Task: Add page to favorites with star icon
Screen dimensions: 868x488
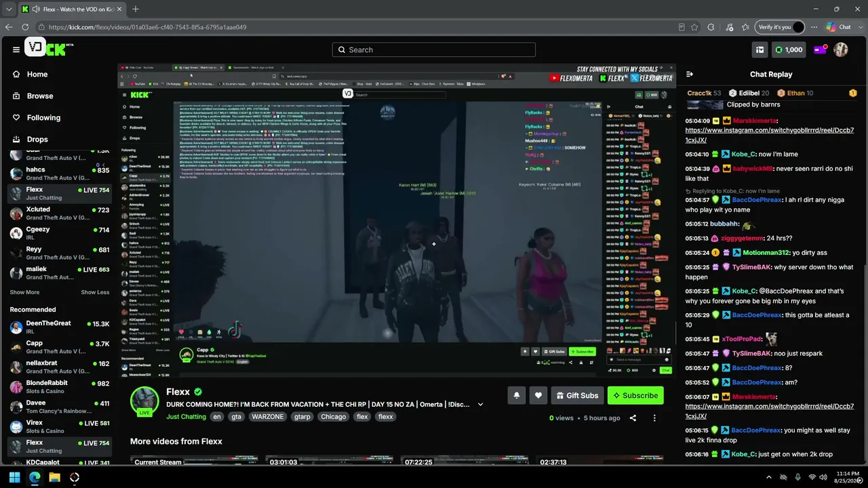Action: pos(694,27)
